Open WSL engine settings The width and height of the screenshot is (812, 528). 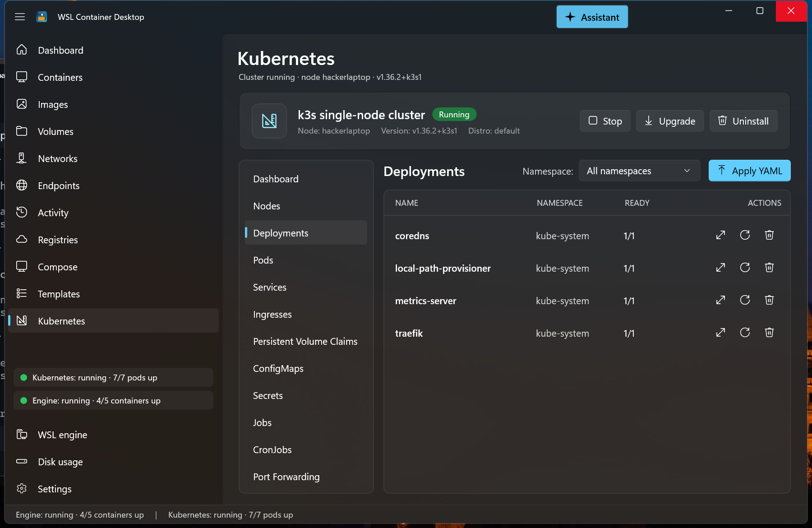[113, 435]
